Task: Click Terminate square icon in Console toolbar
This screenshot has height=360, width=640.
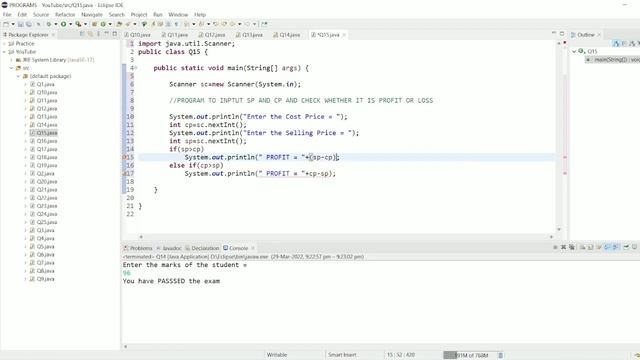Action: click(x=556, y=247)
